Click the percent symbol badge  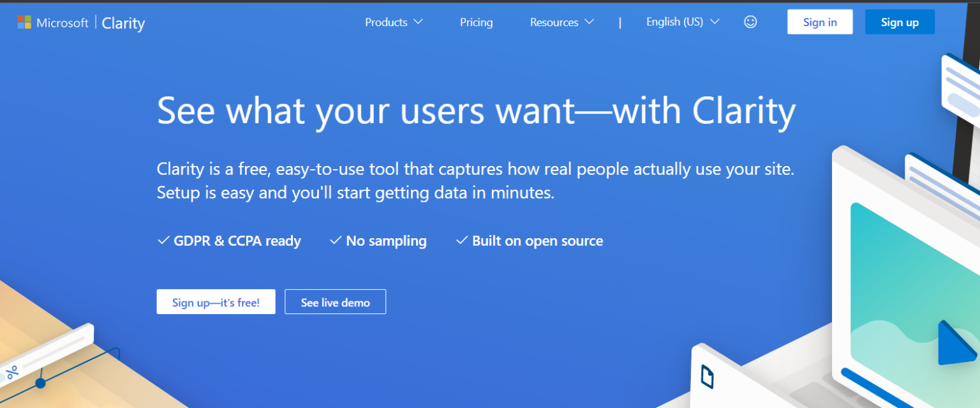tap(12, 372)
